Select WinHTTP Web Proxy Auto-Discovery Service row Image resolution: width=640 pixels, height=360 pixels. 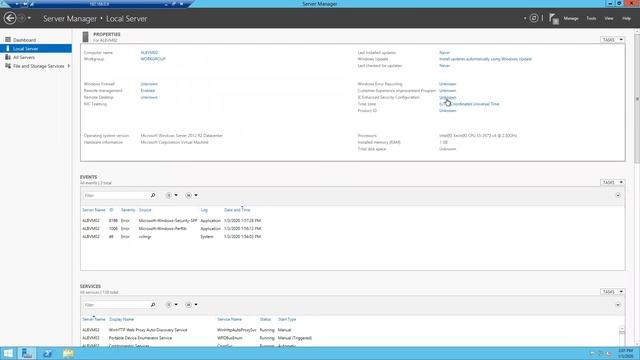click(x=350, y=330)
